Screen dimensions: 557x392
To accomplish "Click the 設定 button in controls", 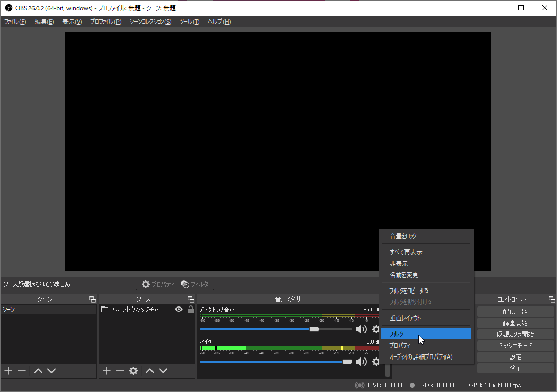I will (x=515, y=357).
